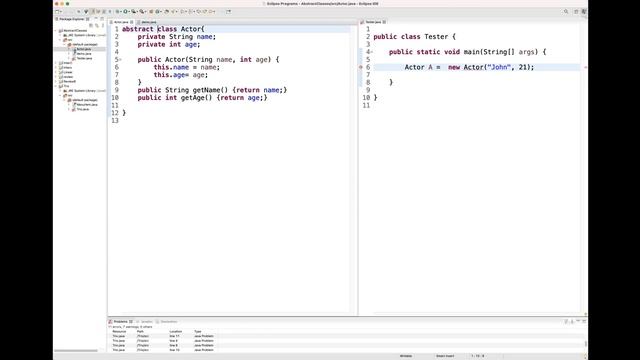This screenshot has height=360, width=640.
Task: Collapse the Actor constructor at line 5
Action: click(x=120, y=60)
